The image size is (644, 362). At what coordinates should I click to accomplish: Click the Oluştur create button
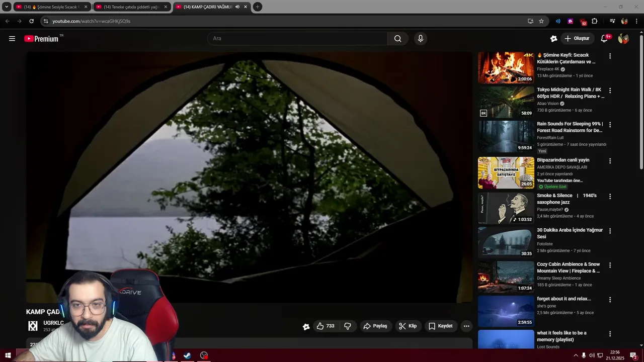[577, 39]
